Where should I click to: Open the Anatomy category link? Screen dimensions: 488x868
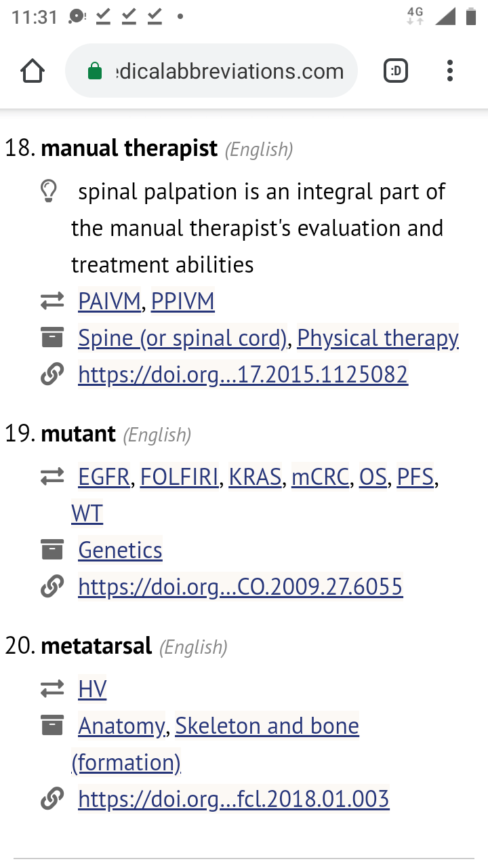click(x=121, y=726)
